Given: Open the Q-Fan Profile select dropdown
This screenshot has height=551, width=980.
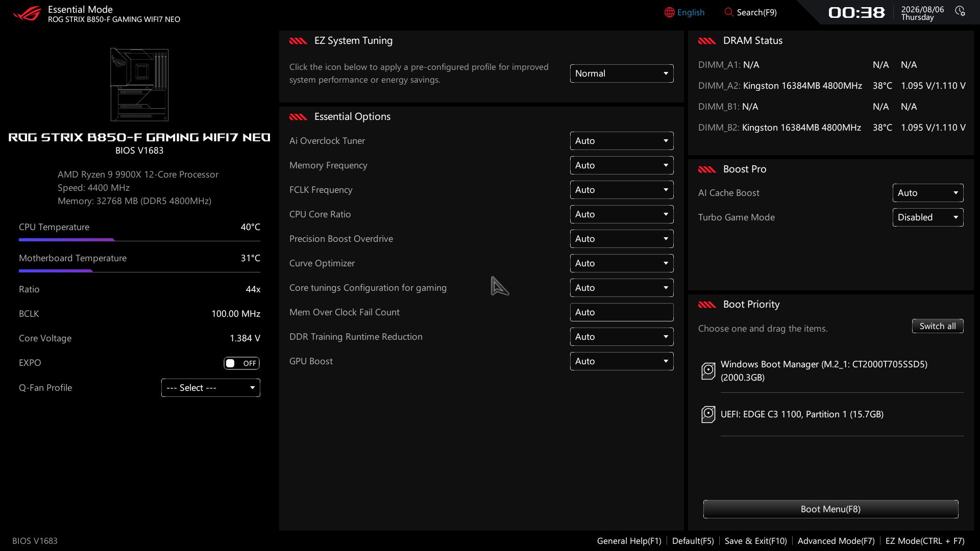Looking at the screenshot, I should tap(211, 388).
